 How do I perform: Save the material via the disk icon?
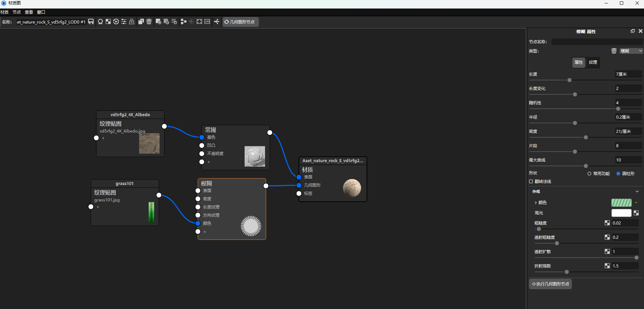point(90,21)
